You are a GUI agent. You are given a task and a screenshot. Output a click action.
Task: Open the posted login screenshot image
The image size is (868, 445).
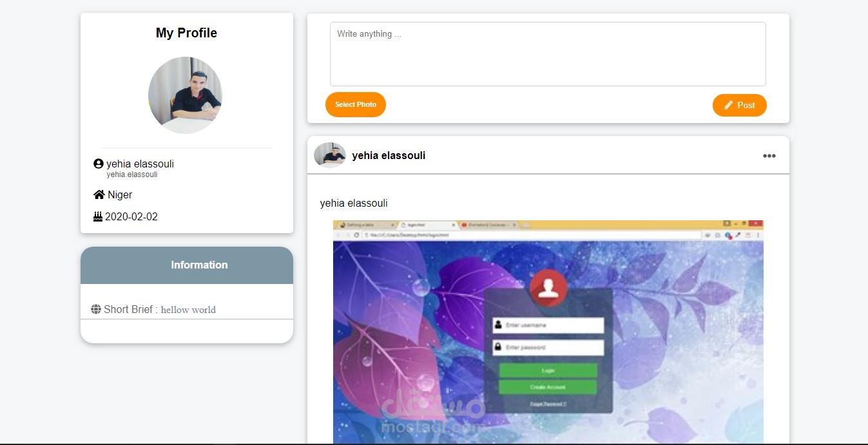pos(548,332)
